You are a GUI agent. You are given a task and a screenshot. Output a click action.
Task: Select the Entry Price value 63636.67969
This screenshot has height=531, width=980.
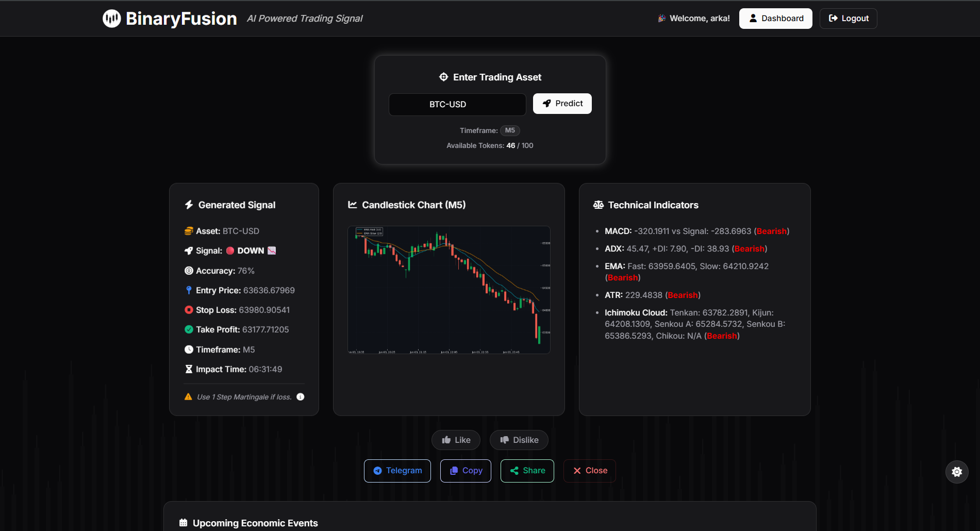(x=269, y=290)
